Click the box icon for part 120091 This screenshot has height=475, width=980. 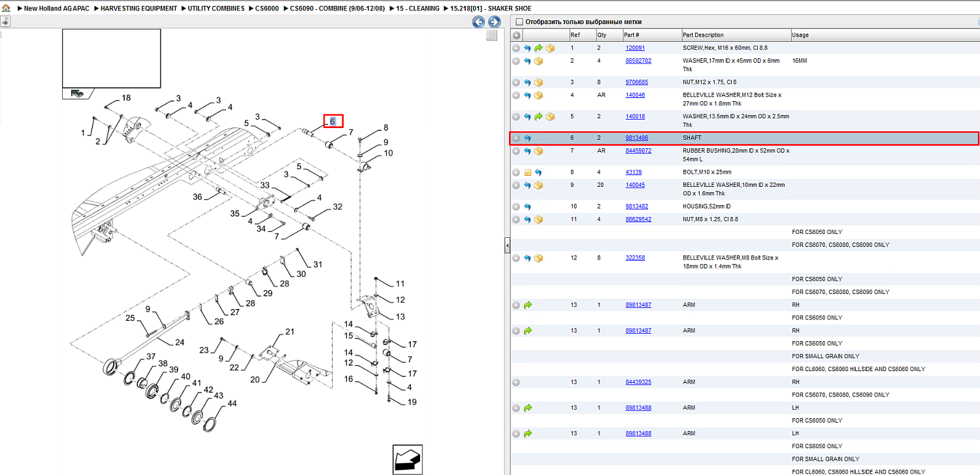(550, 48)
